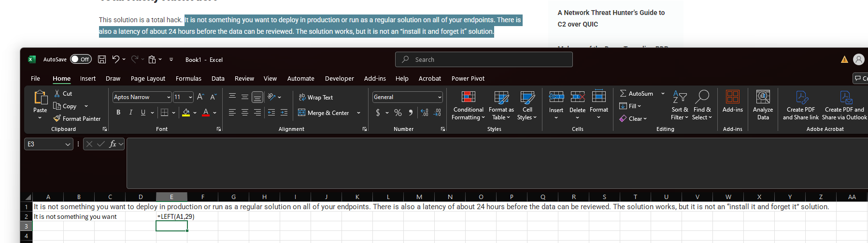This screenshot has width=868, height=243.
Task: Select the Format Painter tool
Action: coord(77,118)
